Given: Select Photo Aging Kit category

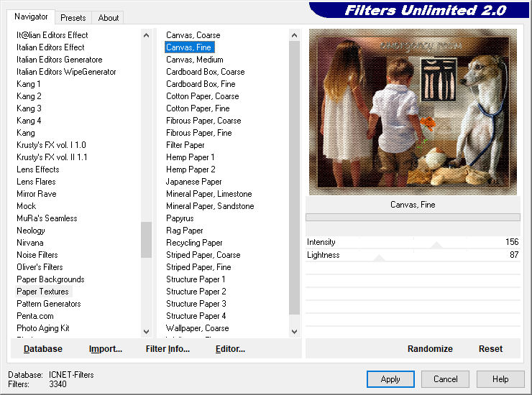Looking at the screenshot, I should click(x=42, y=328).
